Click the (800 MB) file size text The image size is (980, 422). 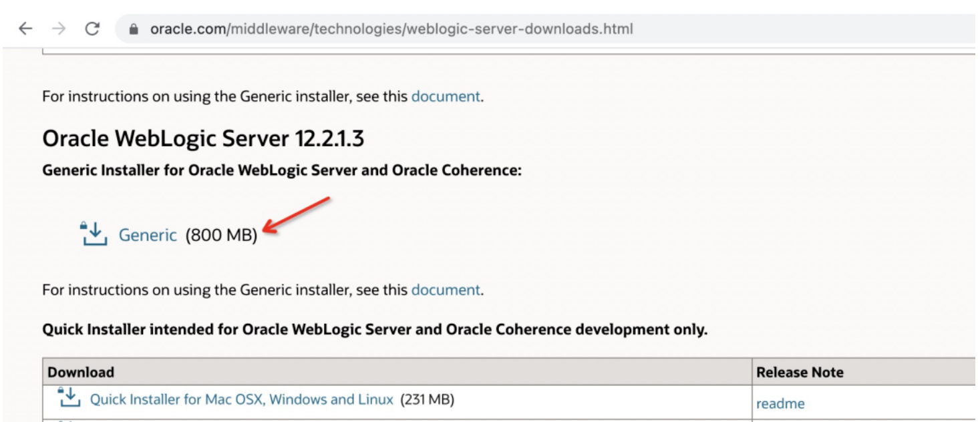[221, 235]
